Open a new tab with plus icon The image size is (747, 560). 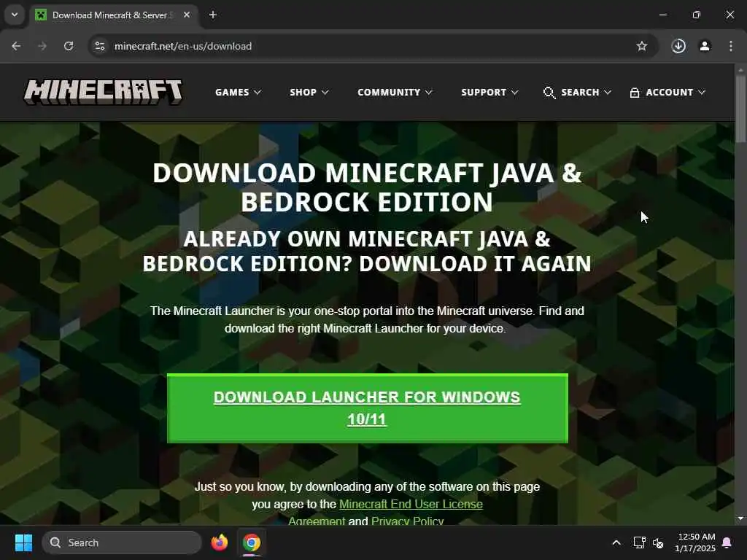(213, 15)
